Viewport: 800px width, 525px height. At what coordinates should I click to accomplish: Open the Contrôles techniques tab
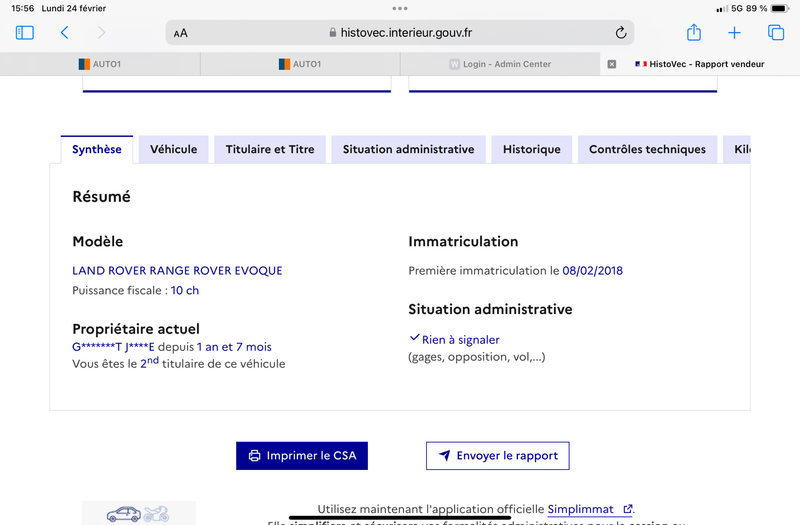(647, 150)
